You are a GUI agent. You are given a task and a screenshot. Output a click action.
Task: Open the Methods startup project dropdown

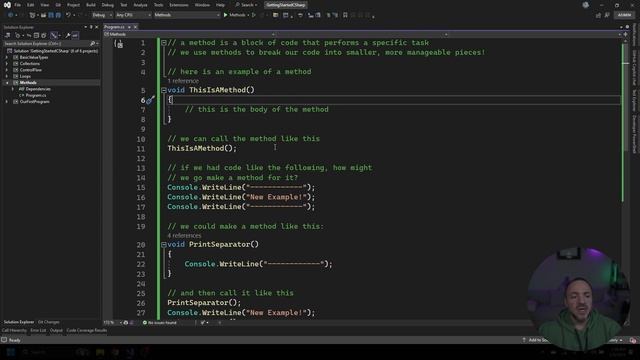(x=187, y=15)
